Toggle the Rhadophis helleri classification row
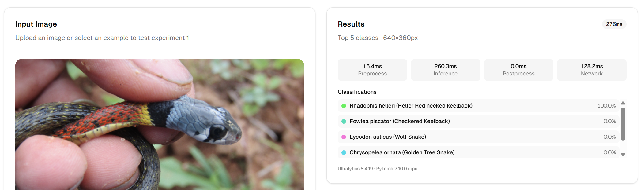The width and height of the screenshot is (644, 190). click(x=459, y=106)
